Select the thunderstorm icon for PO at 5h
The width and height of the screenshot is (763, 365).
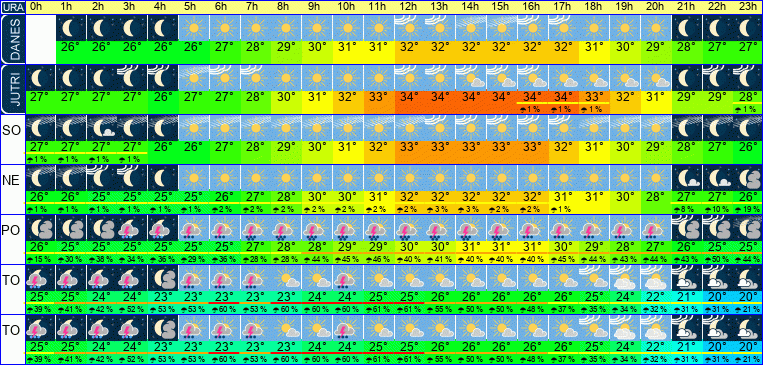194,228
